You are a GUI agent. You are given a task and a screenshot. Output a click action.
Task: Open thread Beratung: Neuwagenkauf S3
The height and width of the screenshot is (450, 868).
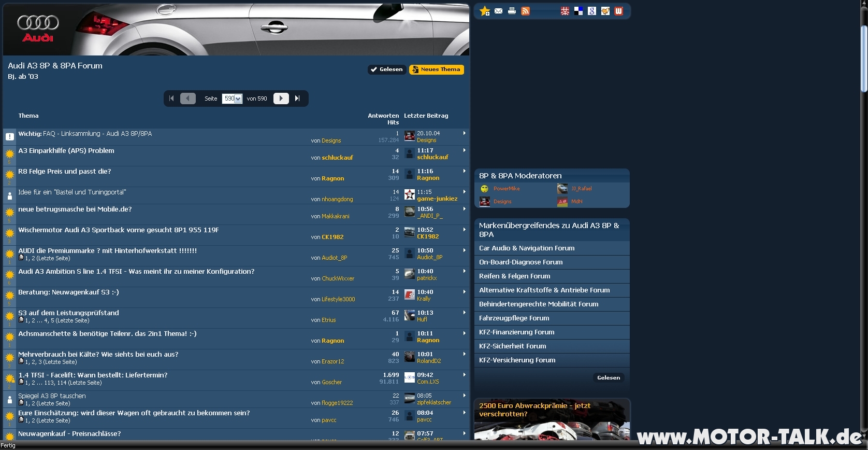click(68, 292)
